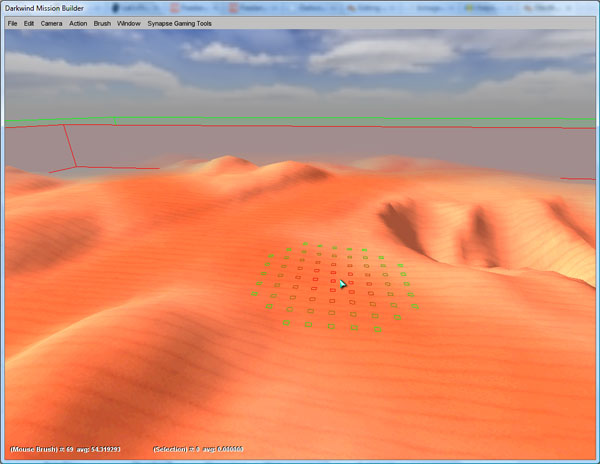This screenshot has width=600, height=464.
Task: Open the Edit menu
Action: point(29,22)
